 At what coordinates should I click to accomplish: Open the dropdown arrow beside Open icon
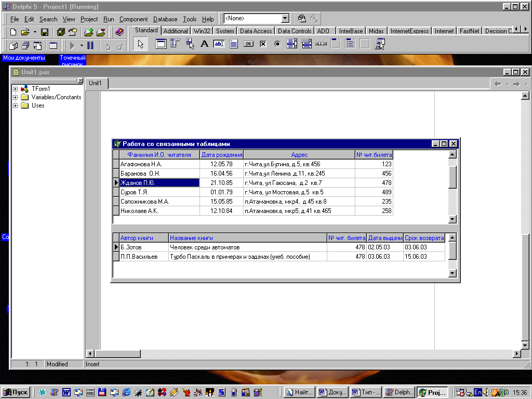coord(35,32)
